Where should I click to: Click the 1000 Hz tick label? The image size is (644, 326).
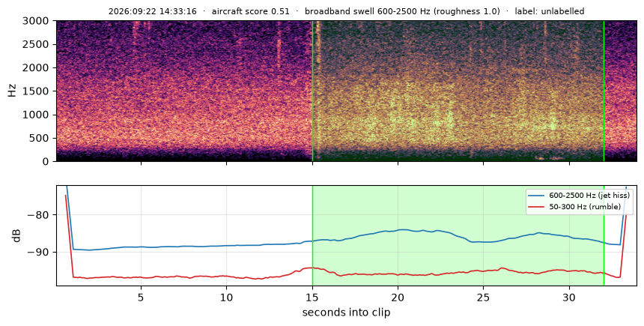click(35, 115)
